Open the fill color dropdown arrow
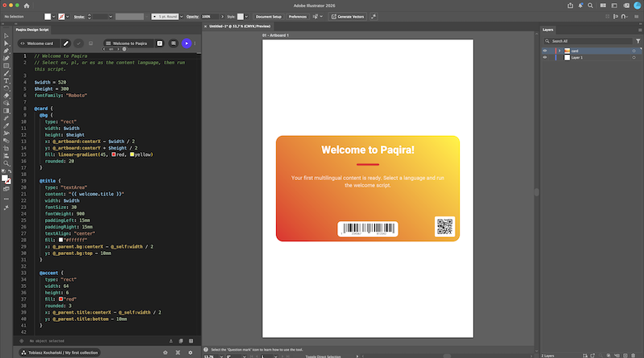Screen dimensions: 644x358 click(53, 17)
